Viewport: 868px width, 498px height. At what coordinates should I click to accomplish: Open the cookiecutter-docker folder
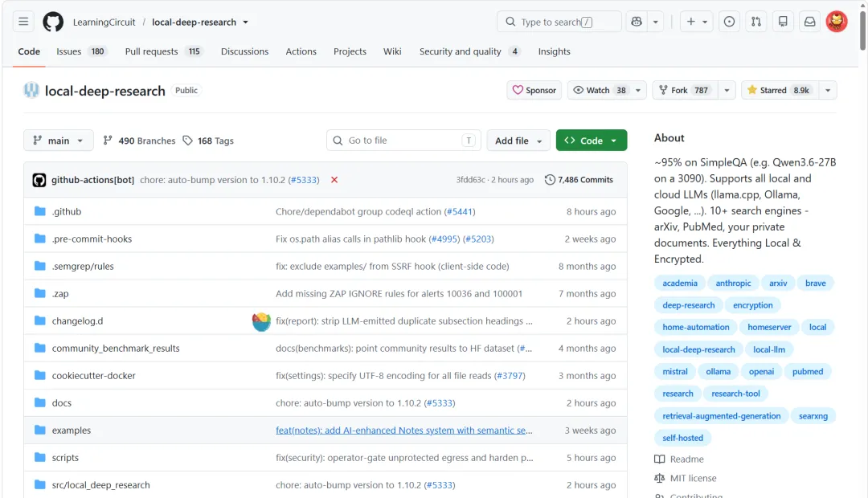[93, 375]
